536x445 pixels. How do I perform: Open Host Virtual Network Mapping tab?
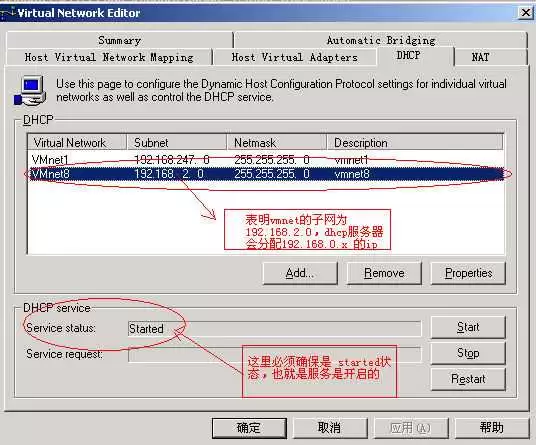[x=109, y=57]
